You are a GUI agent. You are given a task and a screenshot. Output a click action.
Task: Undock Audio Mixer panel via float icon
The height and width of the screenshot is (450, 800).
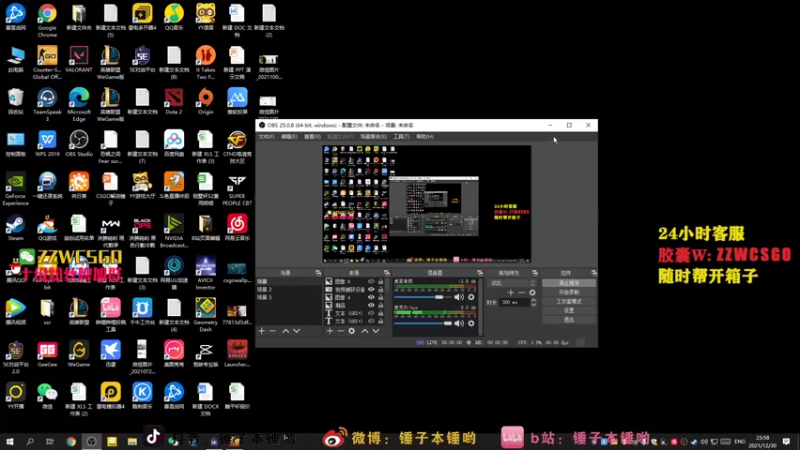tap(480, 273)
